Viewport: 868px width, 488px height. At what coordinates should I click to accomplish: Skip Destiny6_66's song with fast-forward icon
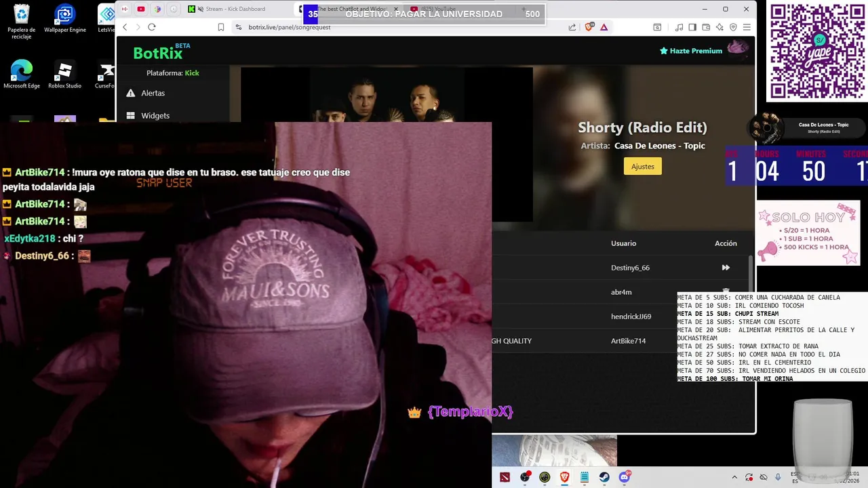tap(726, 268)
